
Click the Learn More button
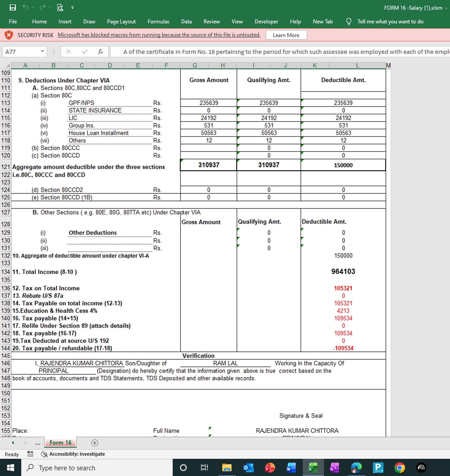coord(286,35)
